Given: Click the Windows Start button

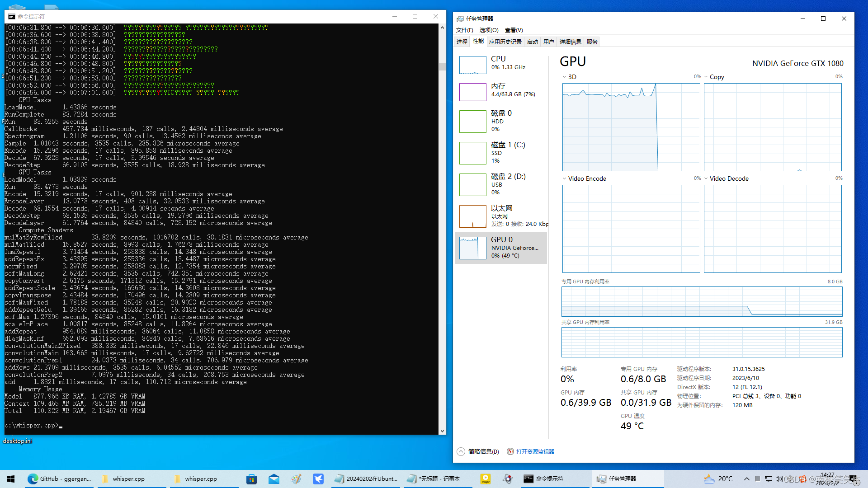Looking at the screenshot, I should tap(11, 479).
